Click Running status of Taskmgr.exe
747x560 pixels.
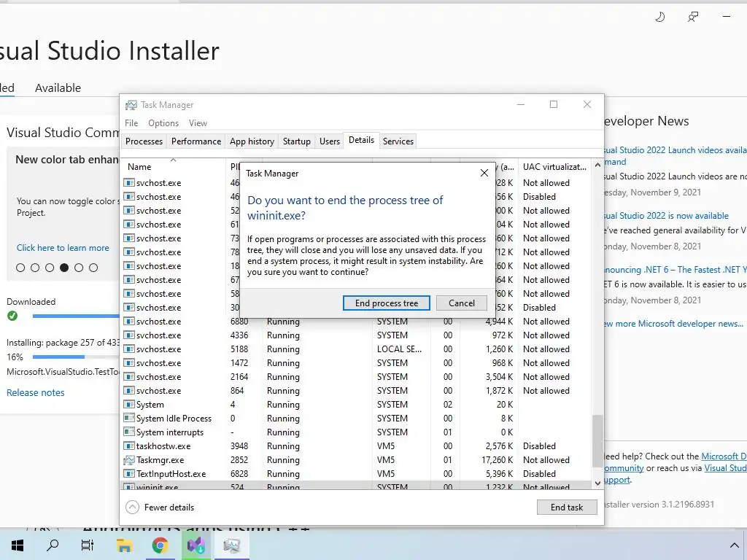283,460
